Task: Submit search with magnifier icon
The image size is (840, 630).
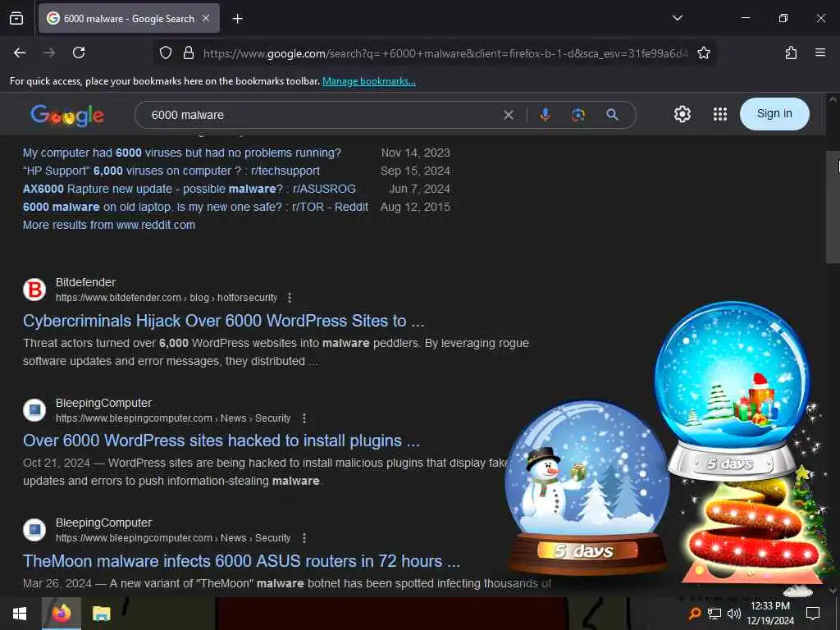Action: 612,115
